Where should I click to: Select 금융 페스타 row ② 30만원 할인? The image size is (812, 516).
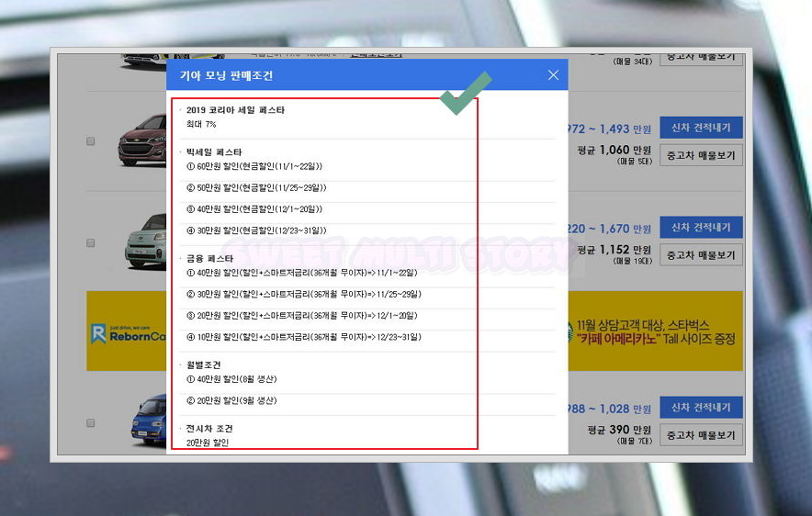click(303, 294)
